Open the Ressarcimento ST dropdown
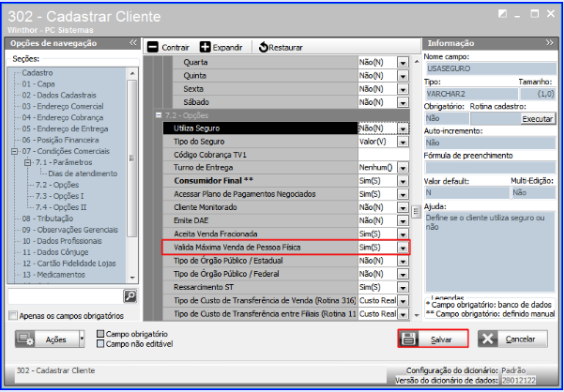 [x=403, y=287]
